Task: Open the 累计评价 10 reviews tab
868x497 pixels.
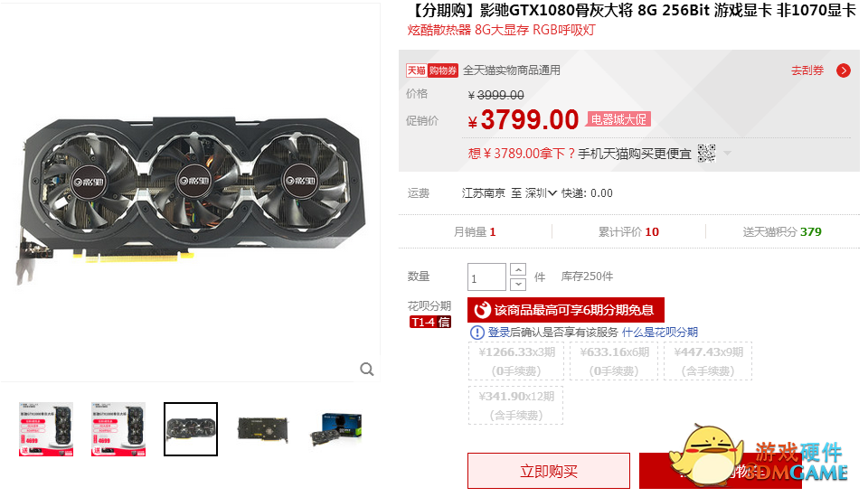Action: tap(628, 232)
